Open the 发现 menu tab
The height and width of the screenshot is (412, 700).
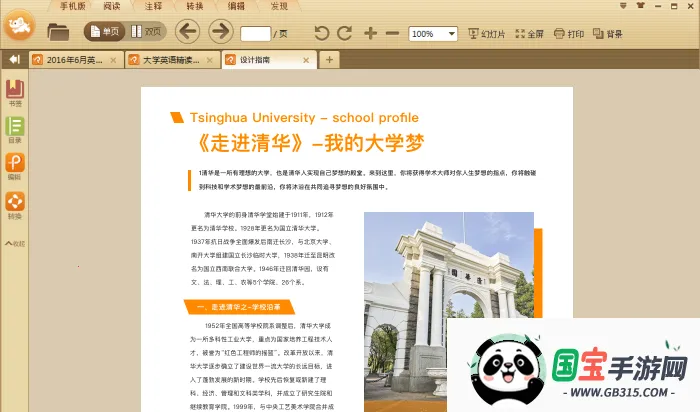279,6
